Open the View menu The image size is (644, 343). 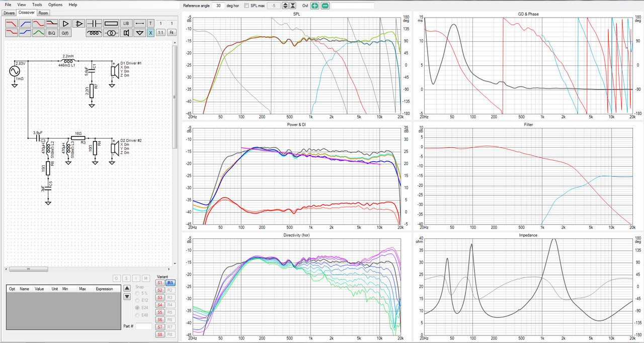(22, 5)
